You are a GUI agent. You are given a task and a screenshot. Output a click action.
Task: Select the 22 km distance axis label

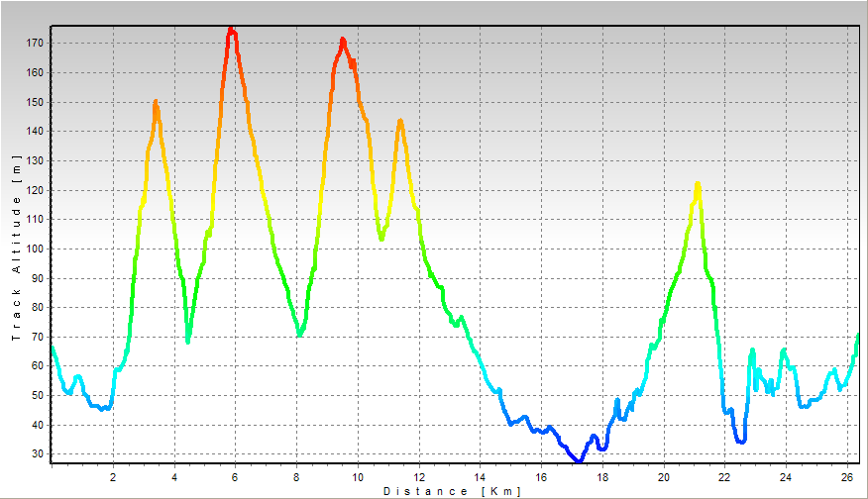(x=724, y=477)
